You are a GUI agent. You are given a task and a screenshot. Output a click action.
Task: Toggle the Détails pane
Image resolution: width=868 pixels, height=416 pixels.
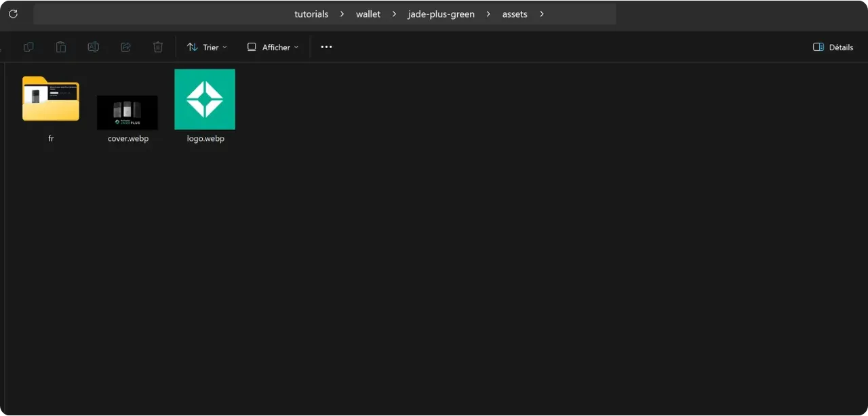click(x=833, y=47)
